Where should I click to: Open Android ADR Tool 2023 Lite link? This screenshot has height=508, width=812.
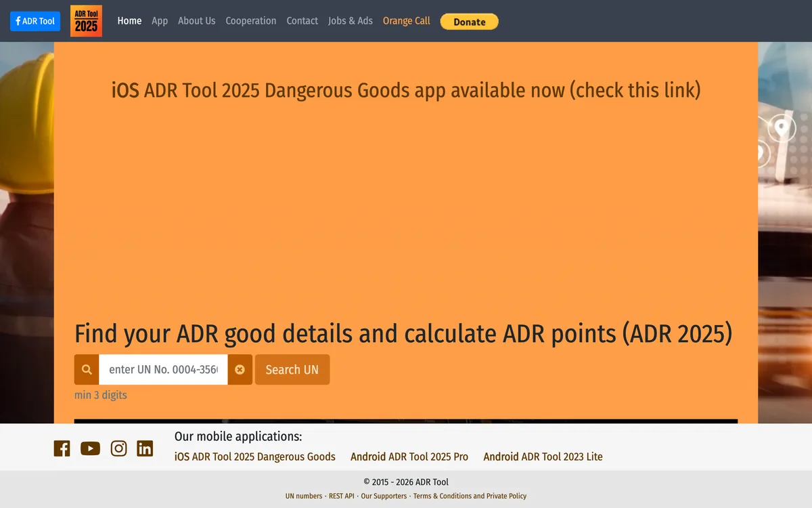pos(543,457)
